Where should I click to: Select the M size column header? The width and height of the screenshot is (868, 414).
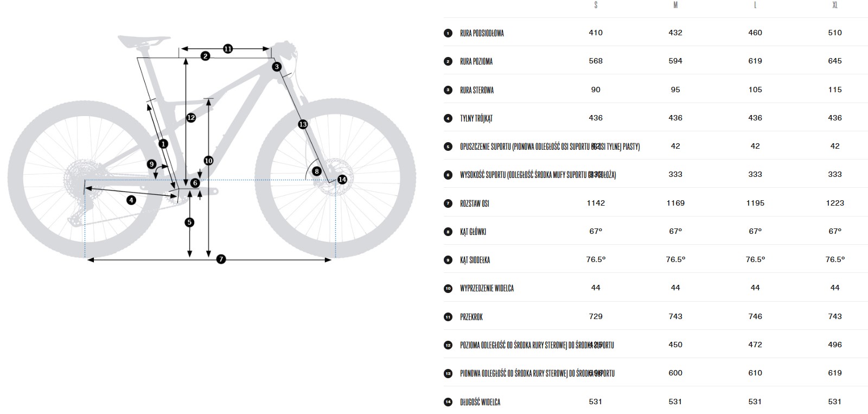click(675, 5)
